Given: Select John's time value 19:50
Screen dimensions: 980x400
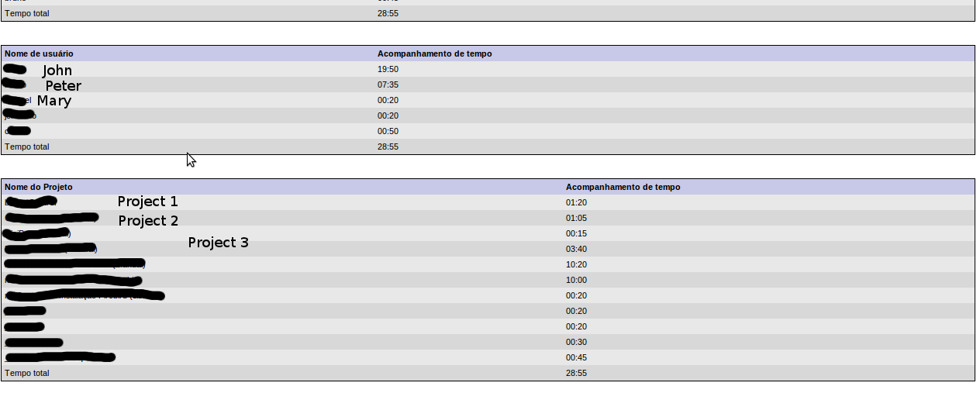Looking at the screenshot, I should click(x=388, y=69).
